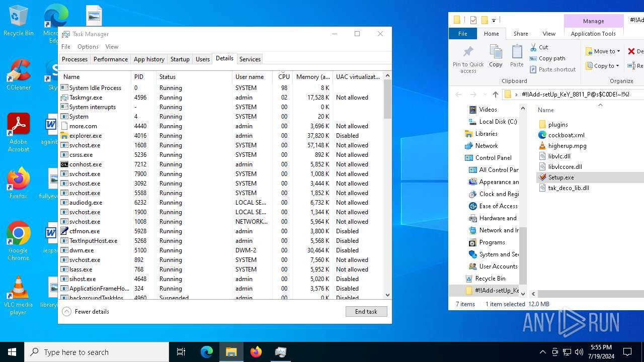Click the volume icon in system tray

[x=579, y=352]
